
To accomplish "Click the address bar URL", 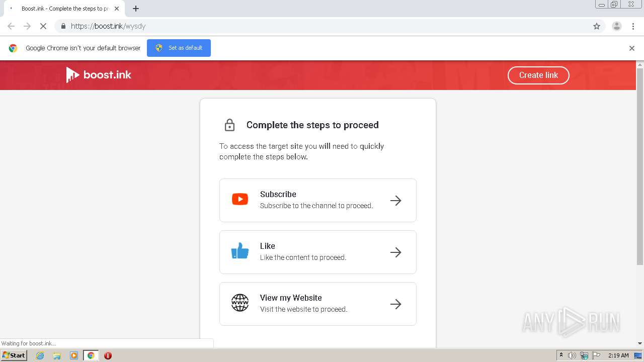I will 108,26.
